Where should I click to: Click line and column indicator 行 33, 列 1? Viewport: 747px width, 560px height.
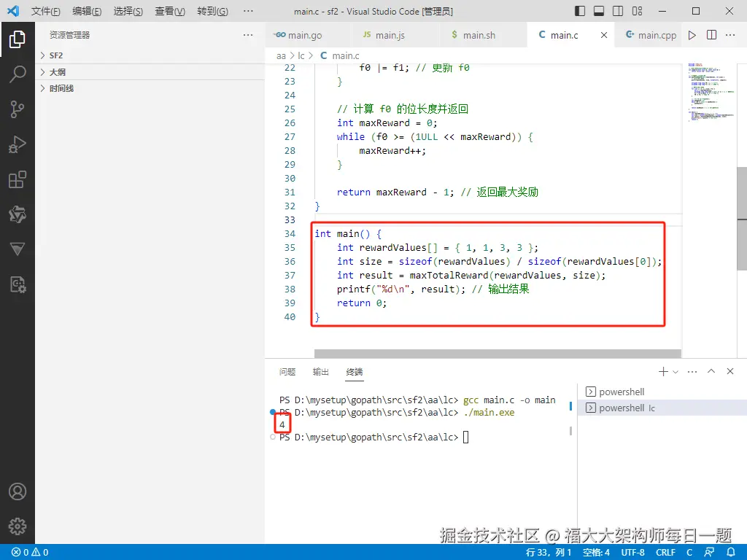click(549, 553)
